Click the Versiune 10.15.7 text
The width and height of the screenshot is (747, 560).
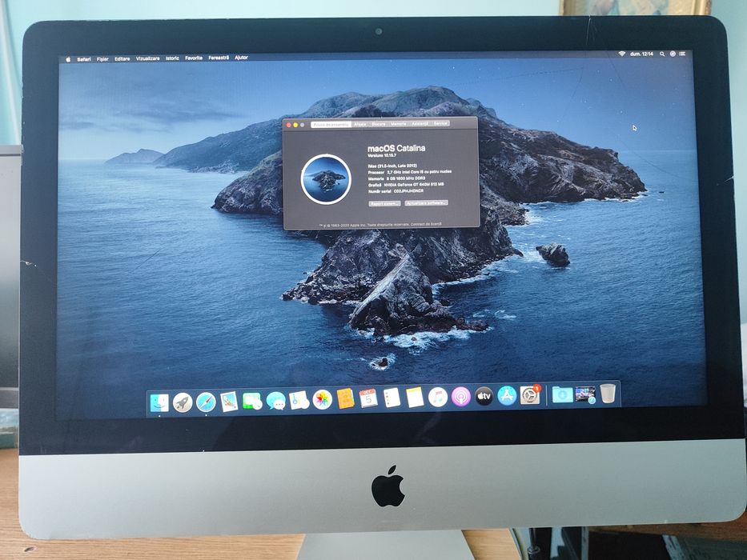pyautogui.click(x=383, y=155)
